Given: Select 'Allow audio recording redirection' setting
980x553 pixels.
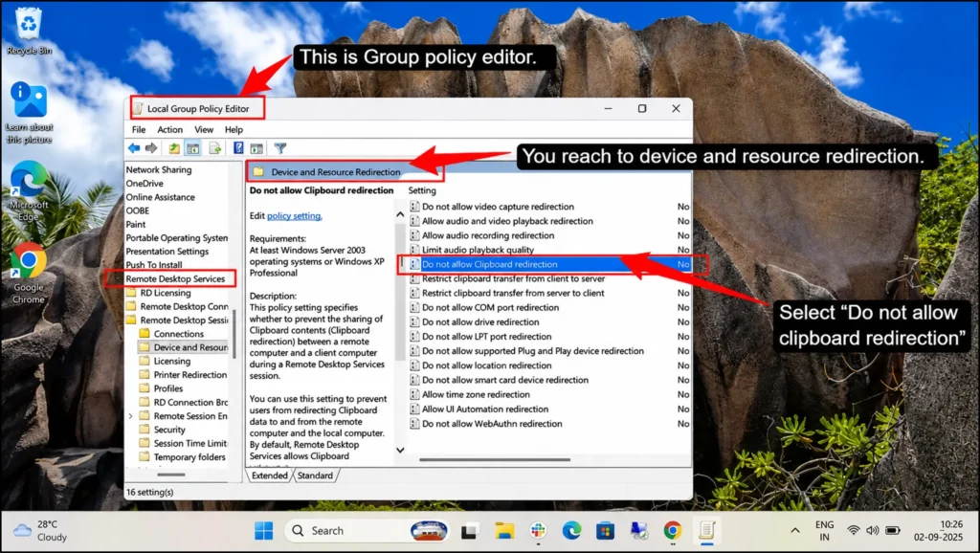Looking at the screenshot, I should coord(488,235).
